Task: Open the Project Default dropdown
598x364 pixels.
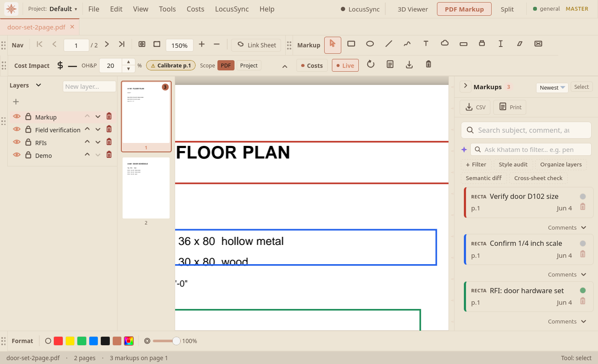Action: click(x=53, y=9)
